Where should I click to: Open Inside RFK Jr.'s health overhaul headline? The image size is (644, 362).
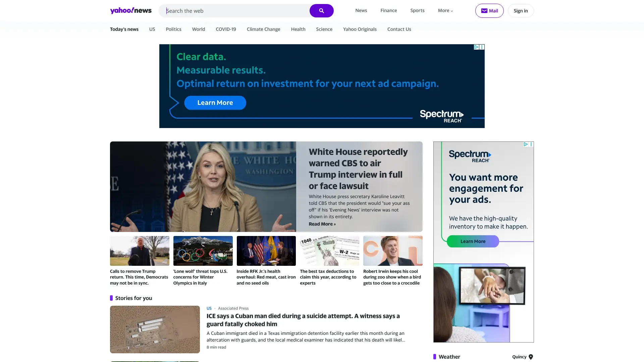pos(266,277)
